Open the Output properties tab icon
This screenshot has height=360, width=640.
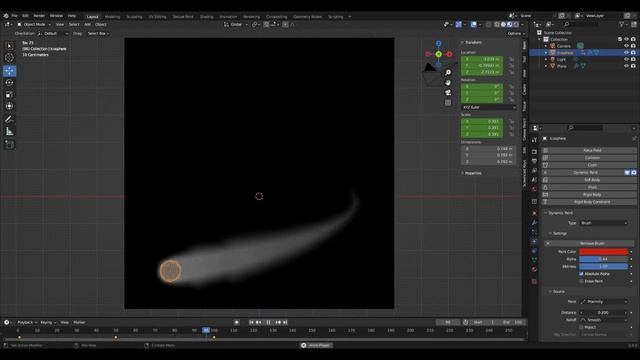[x=534, y=161]
